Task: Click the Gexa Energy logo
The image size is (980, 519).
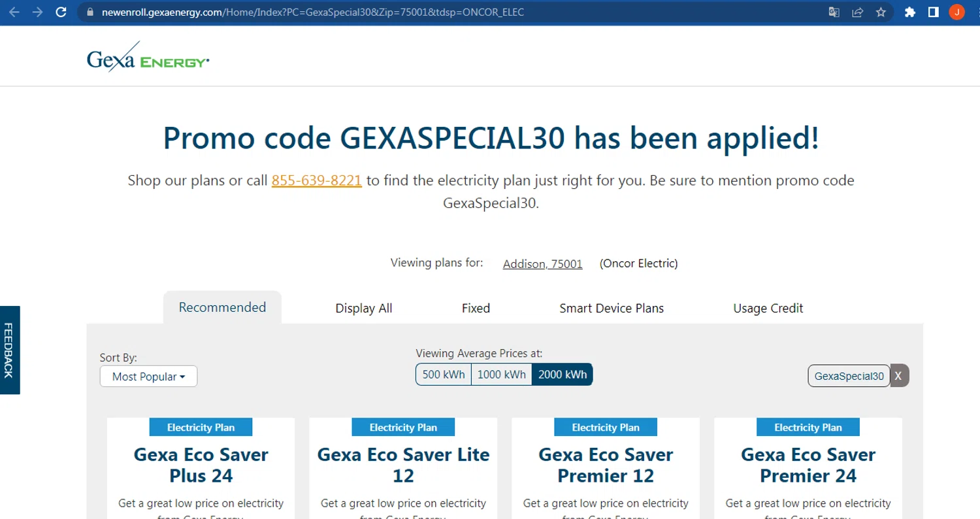Action: [148, 57]
